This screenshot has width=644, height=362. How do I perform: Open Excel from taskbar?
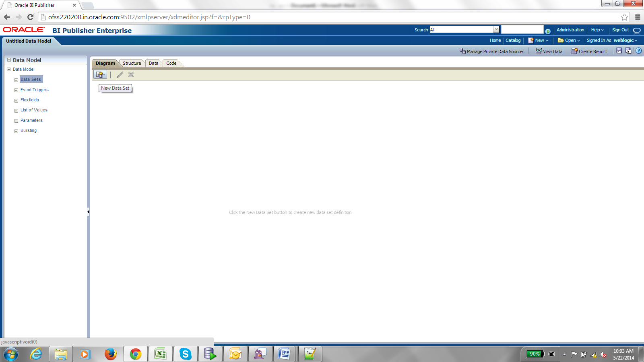click(x=161, y=354)
